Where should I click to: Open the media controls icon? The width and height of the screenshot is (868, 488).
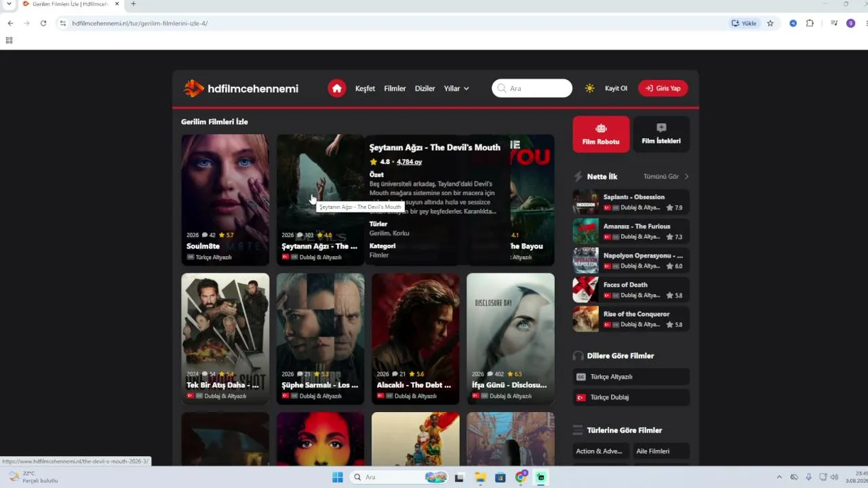point(834,23)
